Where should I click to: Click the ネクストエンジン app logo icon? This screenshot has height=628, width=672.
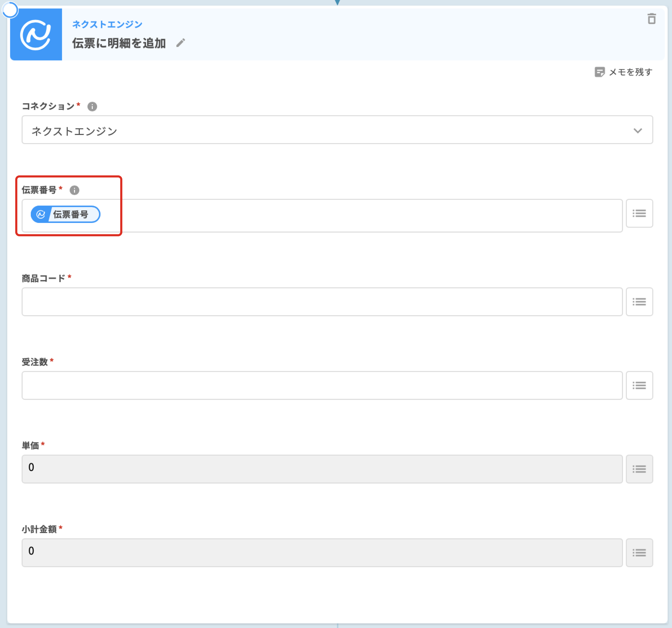click(36, 34)
